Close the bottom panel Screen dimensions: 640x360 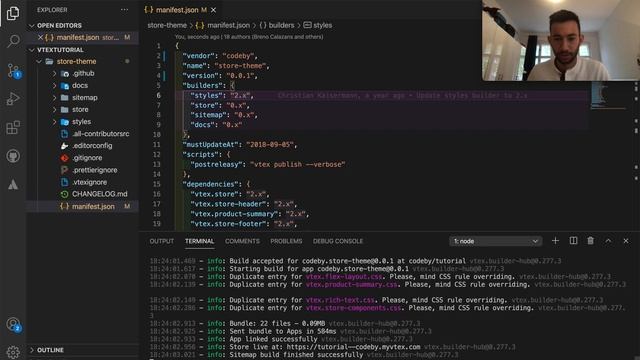(x=626, y=241)
